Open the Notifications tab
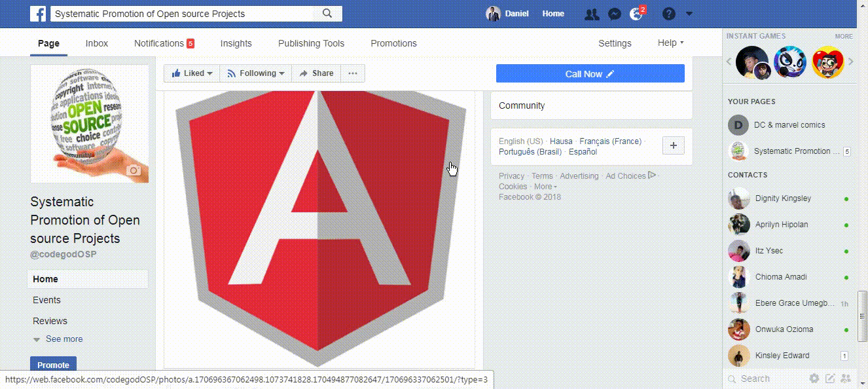868x389 pixels. [x=164, y=43]
